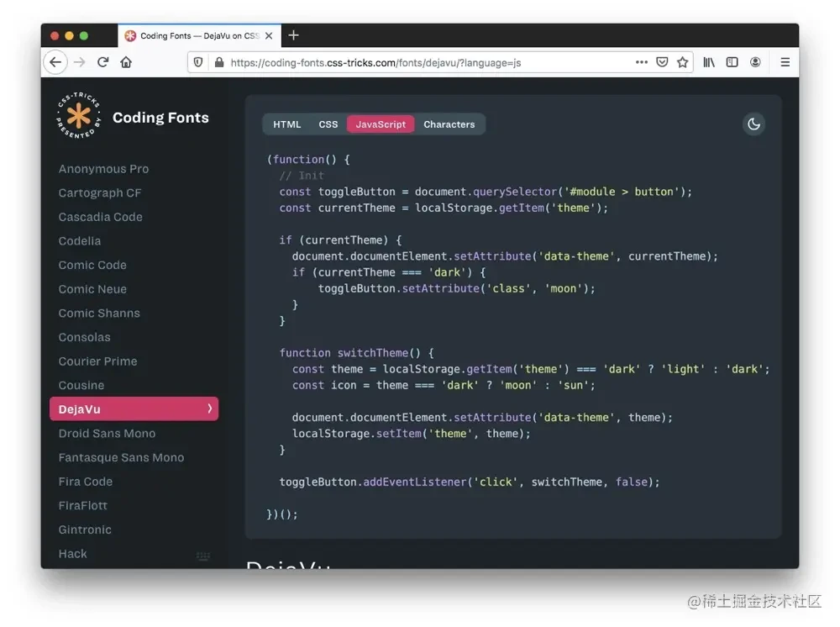Open the Library icon in toolbar

(709, 62)
